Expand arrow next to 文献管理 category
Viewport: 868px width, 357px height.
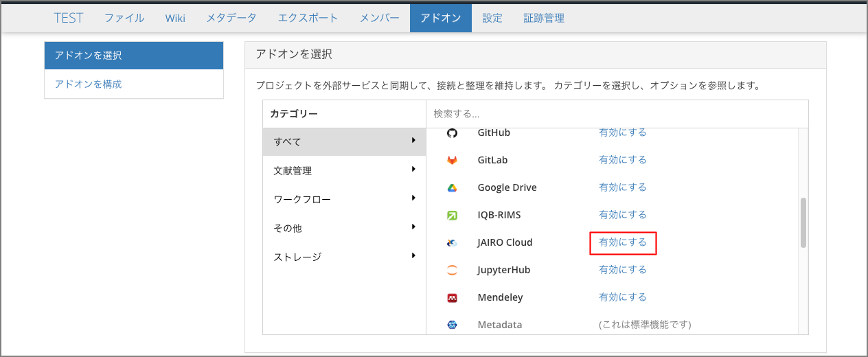[413, 169]
